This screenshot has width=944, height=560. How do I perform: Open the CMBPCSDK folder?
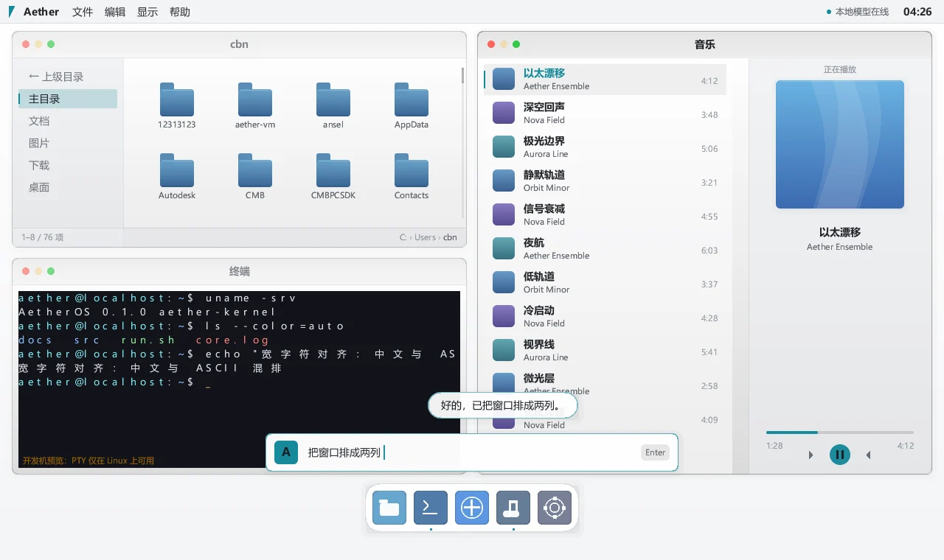(x=333, y=170)
